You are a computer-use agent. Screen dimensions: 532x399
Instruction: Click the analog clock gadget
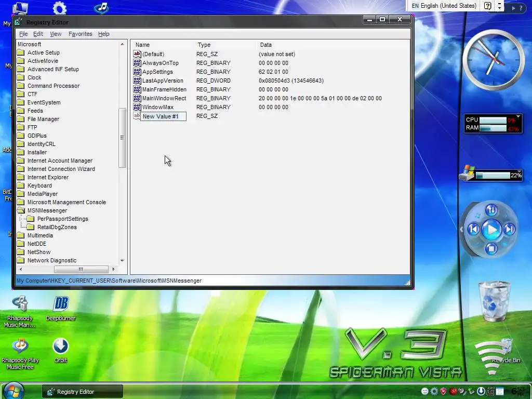pyautogui.click(x=494, y=60)
